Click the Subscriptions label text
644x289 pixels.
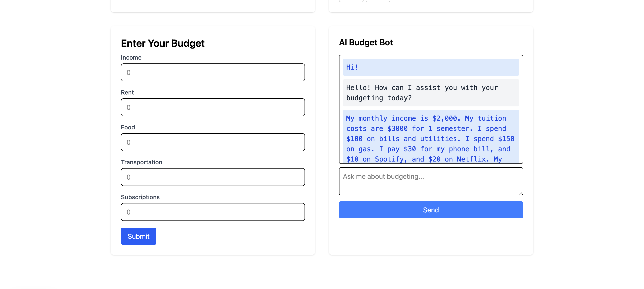point(140,197)
